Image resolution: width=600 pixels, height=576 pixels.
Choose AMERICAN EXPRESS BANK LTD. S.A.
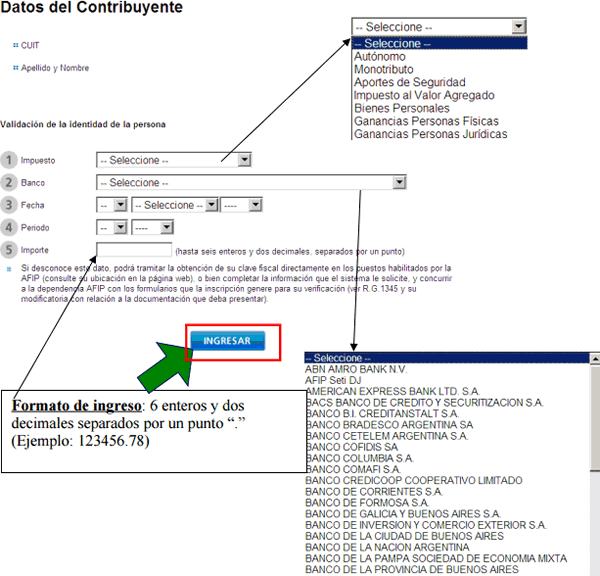(x=392, y=392)
